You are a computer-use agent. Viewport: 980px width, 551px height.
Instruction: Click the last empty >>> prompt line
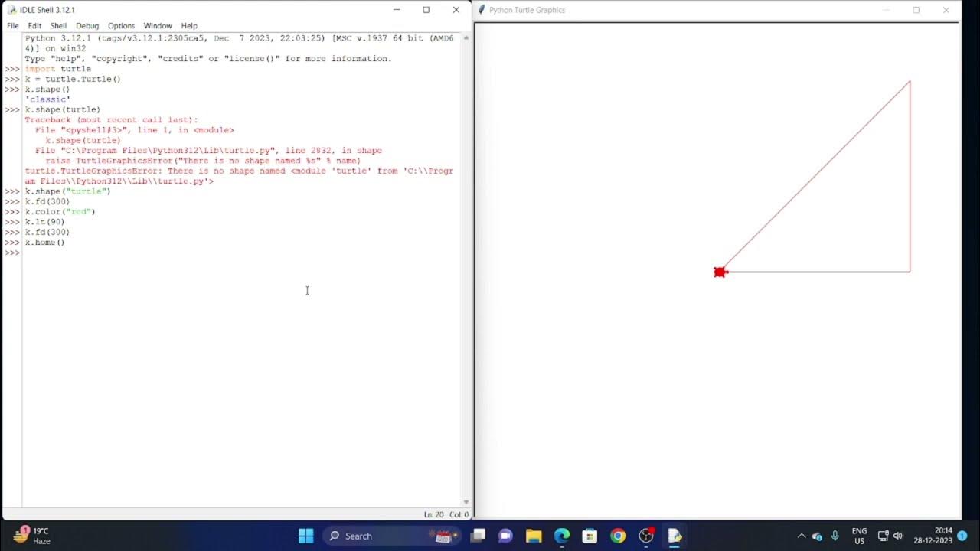click(11, 253)
